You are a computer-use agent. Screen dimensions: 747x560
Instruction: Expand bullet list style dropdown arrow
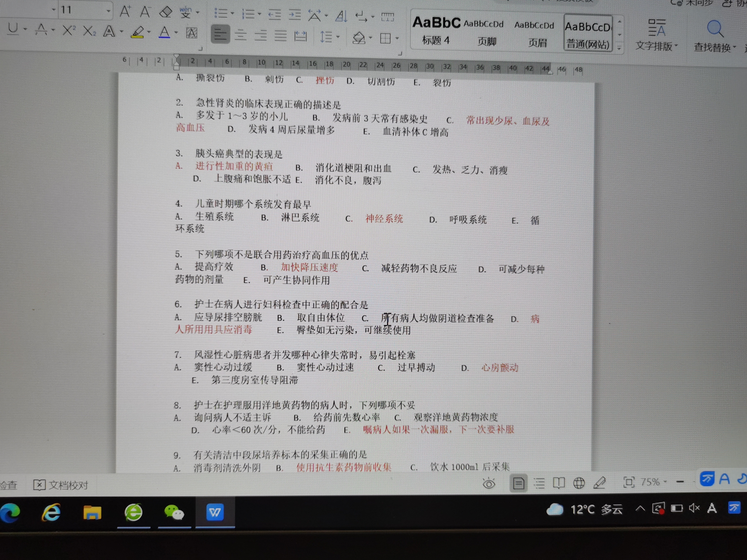[x=232, y=14]
